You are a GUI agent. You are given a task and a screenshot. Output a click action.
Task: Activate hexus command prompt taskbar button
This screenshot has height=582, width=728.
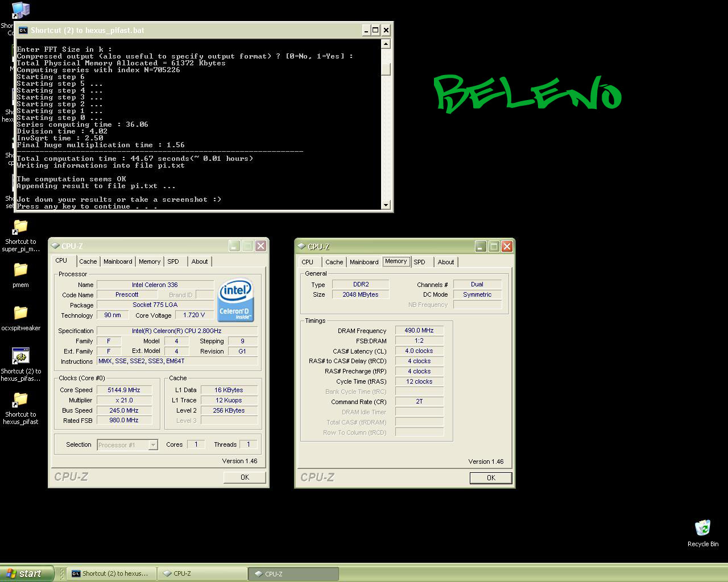[x=111, y=573]
